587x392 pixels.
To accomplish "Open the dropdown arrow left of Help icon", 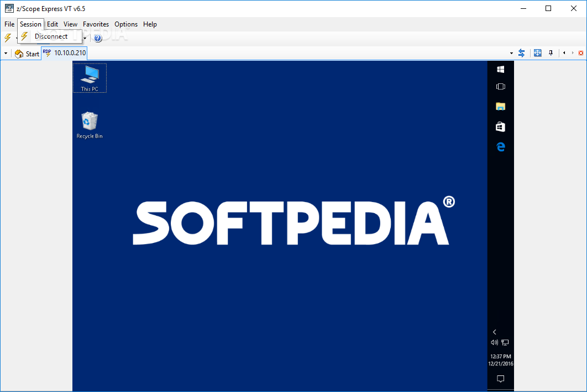I will (x=85, y=38).
